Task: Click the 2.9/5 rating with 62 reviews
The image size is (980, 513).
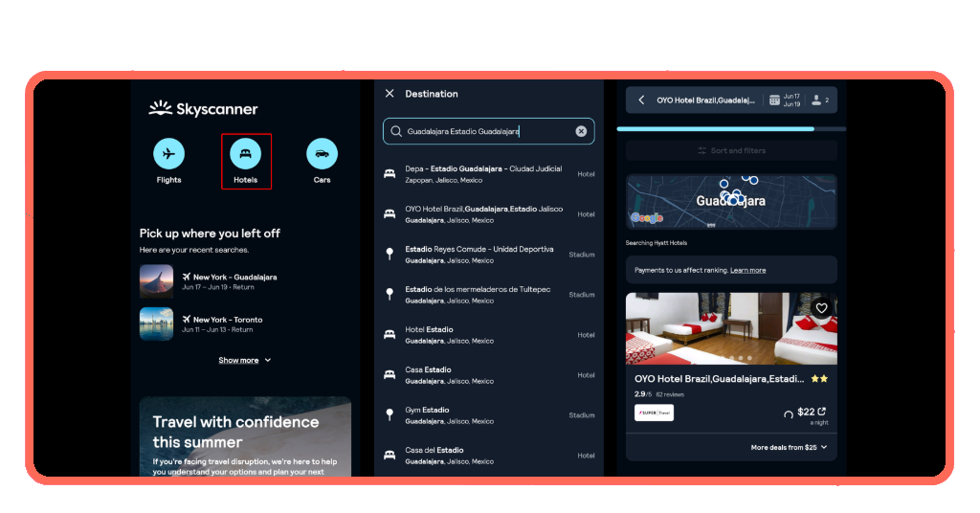Action: coord(658,394)
